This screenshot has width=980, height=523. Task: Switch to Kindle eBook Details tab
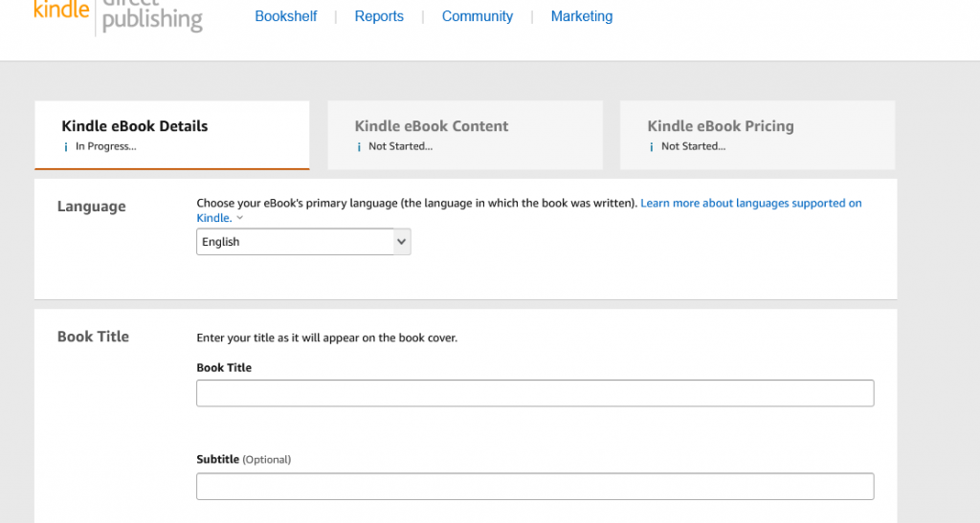(172, 135)
